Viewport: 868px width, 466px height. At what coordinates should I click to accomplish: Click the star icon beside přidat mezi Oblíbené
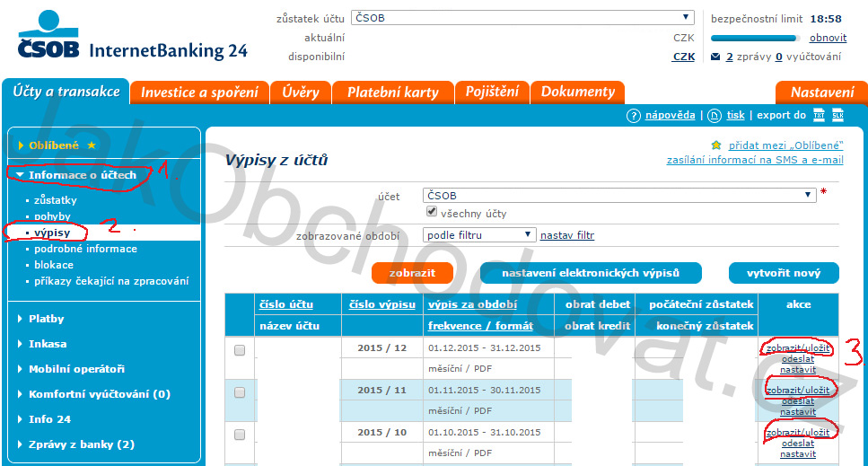point(716,145)
